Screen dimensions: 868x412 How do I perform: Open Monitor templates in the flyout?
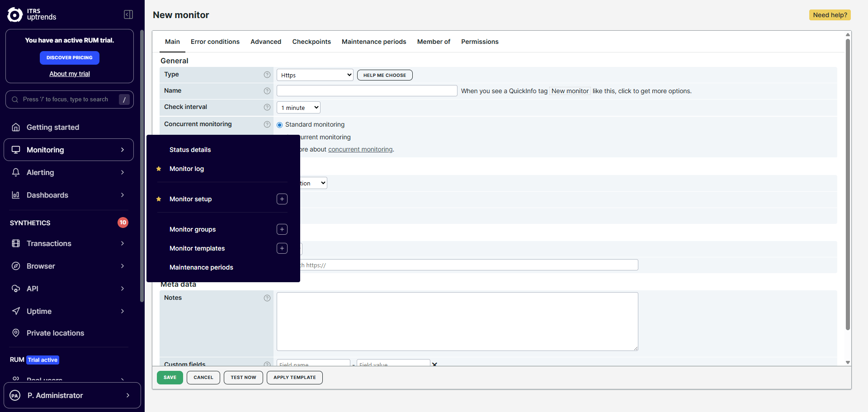coord(197,248)
